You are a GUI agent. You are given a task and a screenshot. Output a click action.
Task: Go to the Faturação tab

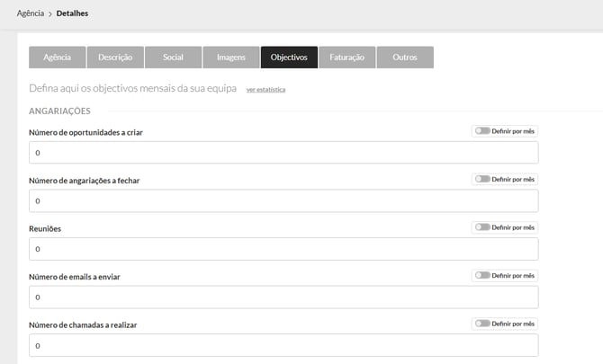[x=346, y=58]
